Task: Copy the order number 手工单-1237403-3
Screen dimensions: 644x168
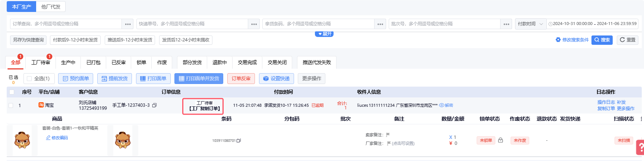Action: tap(154, 105)
